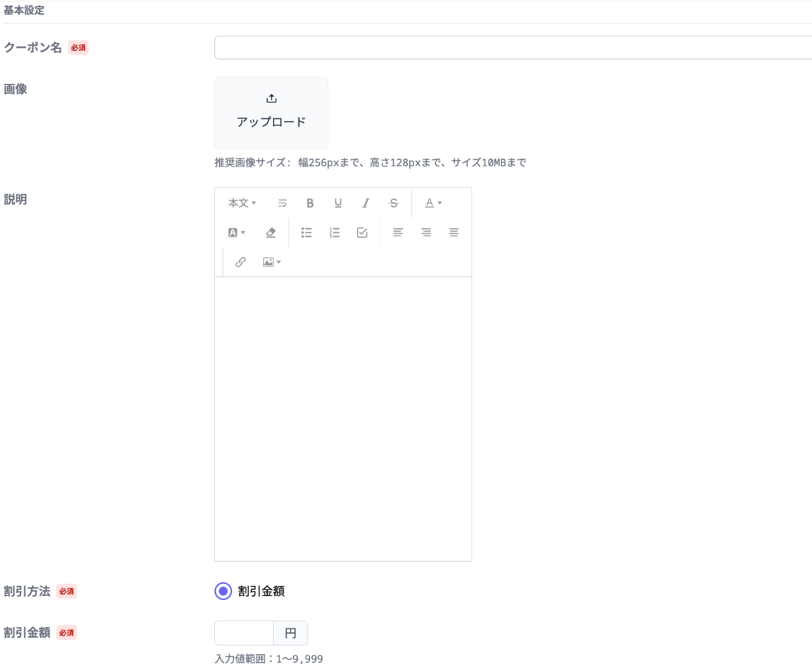
Task: Justify the text alignment
Action: pos(454,233)
